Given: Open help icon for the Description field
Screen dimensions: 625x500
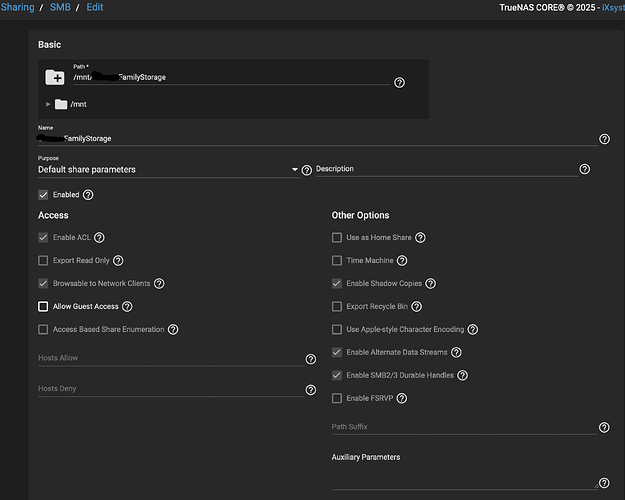Looking at the screenshot, I should coord(584,169).
